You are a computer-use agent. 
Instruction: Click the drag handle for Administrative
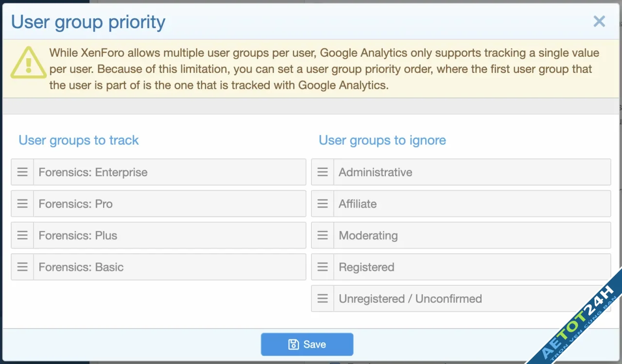(323, 172)
